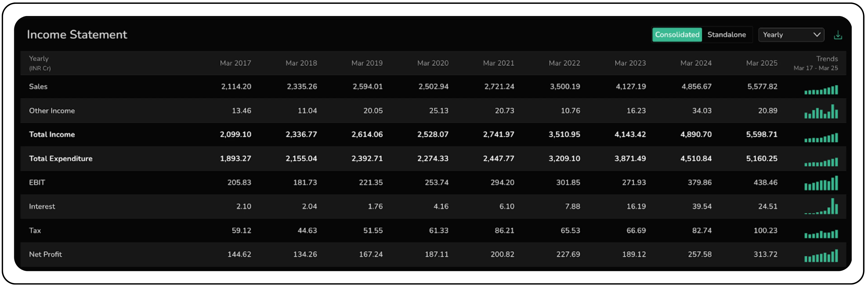Open the Sales trend sparkline chart
The height and width of the screenshot is (288, 868).
tap(821, 90)
